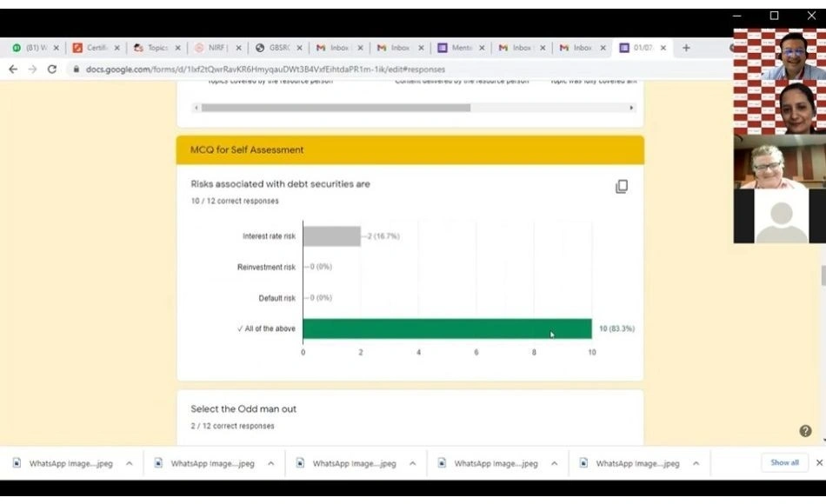Show all downloads
Image resolution: width=826 pixels, height=504 pixels.
(x=784, y=462)
